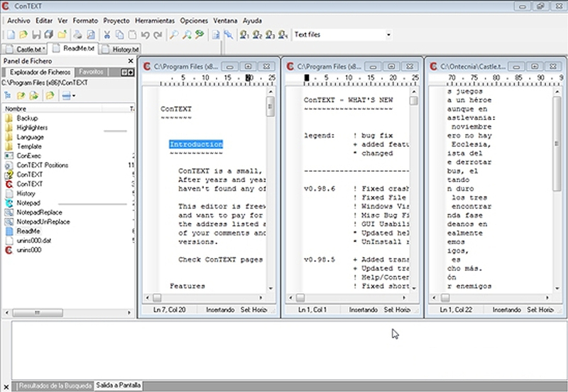Open Proyecto menu

tap(116, 21)
